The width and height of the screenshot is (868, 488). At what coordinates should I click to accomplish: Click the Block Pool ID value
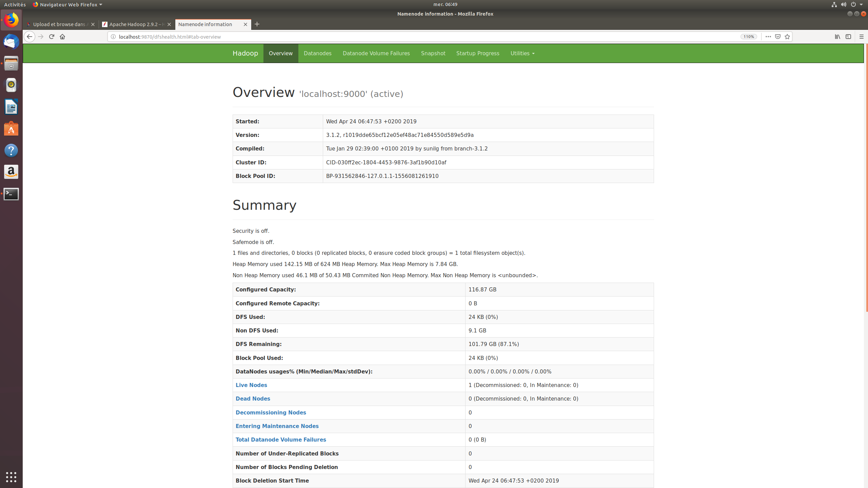coord(382,176)
